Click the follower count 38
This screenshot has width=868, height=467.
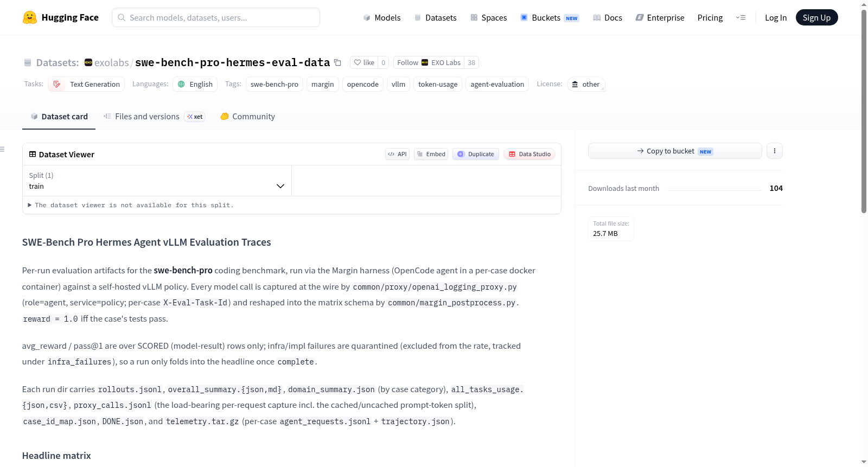click(x=471, y=62)
